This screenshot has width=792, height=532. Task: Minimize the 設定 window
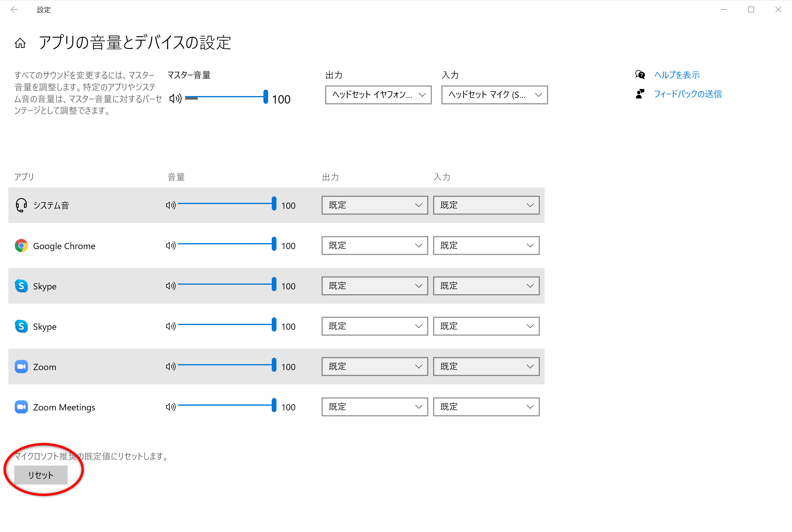723,9
